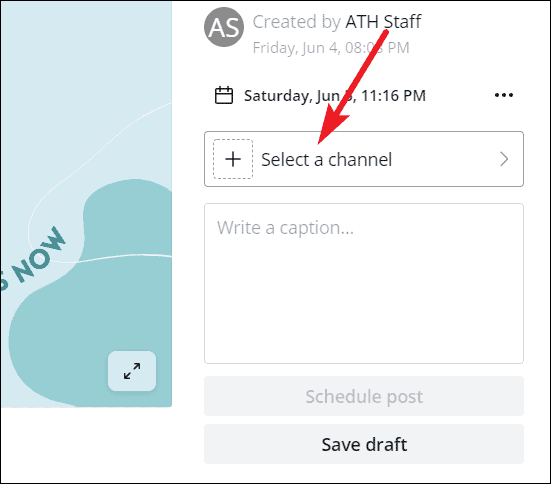Open the three-dot more options menu
The width and height of the screenshot is (551, 484).
(x=504, y=95)
